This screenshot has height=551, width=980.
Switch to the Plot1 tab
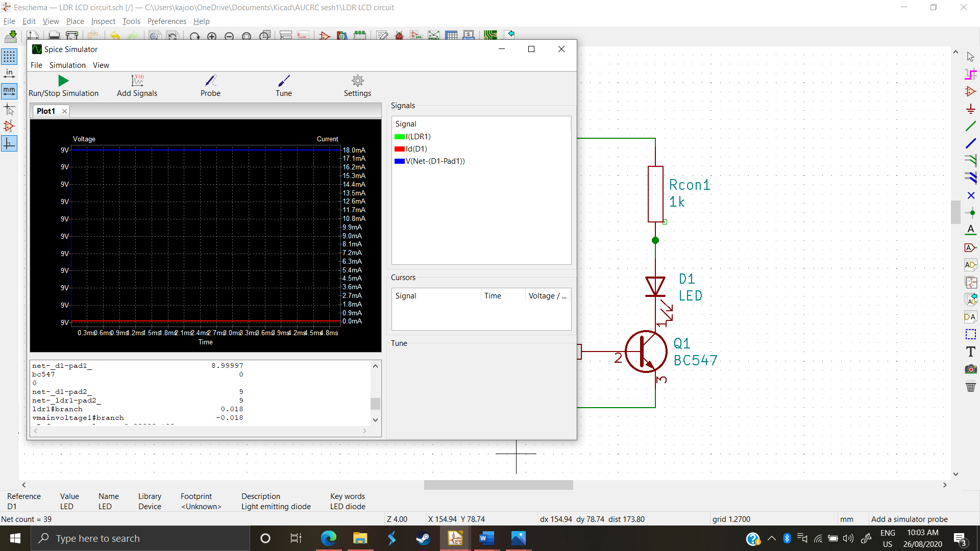(x=46, y=111)
